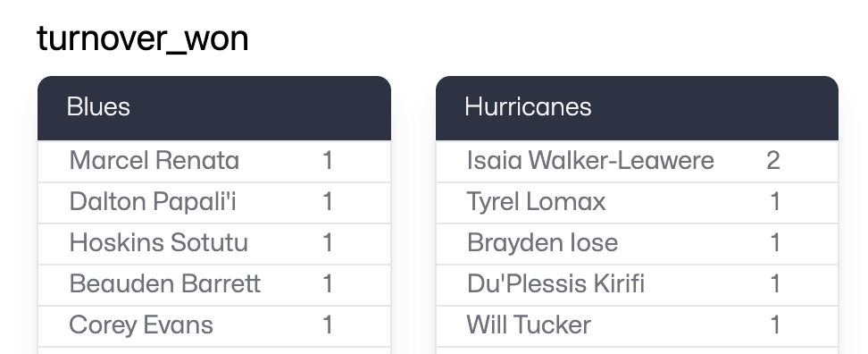
Task: Select Du'Plessis Kirifi row
Action: (x=638, y=284)
